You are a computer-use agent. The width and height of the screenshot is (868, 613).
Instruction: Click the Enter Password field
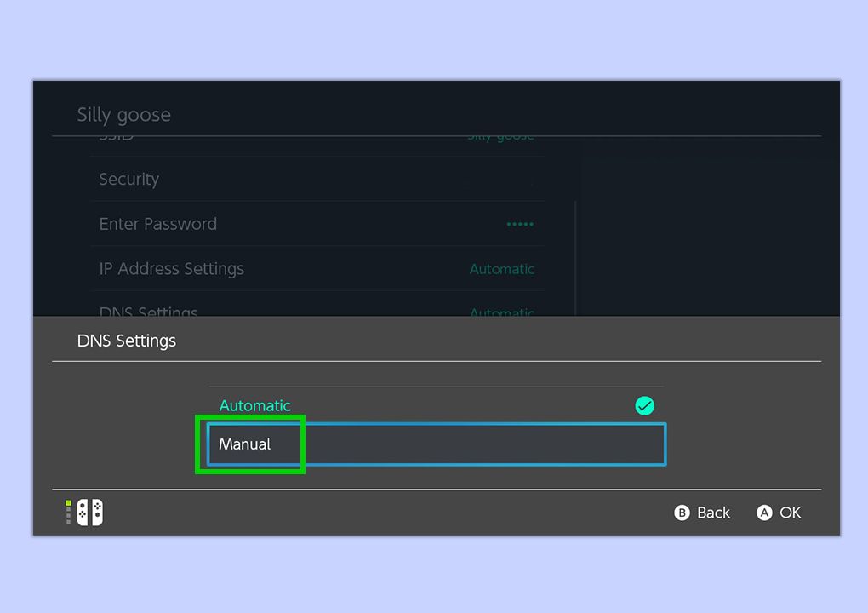(315, 224)
